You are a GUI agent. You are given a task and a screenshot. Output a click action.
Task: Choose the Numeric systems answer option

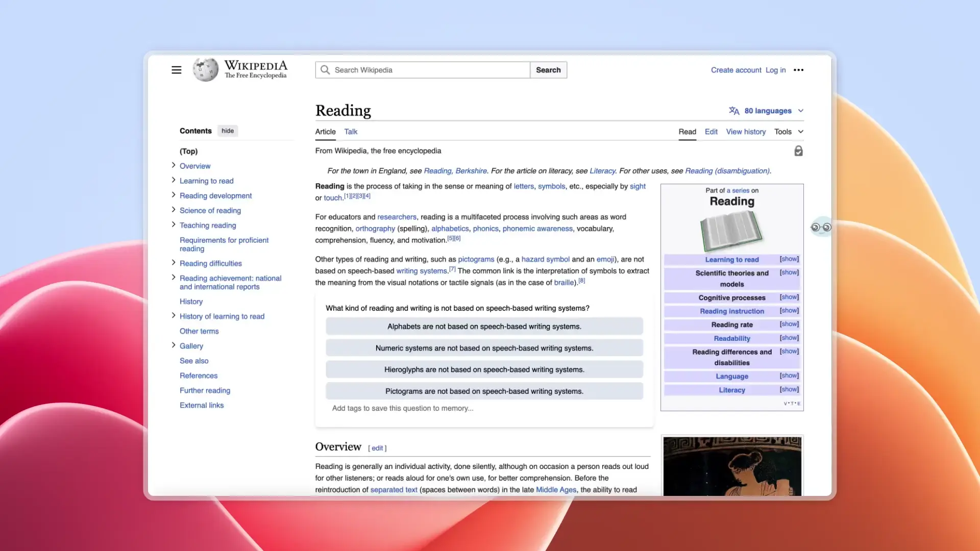click(x=484, y=348)
